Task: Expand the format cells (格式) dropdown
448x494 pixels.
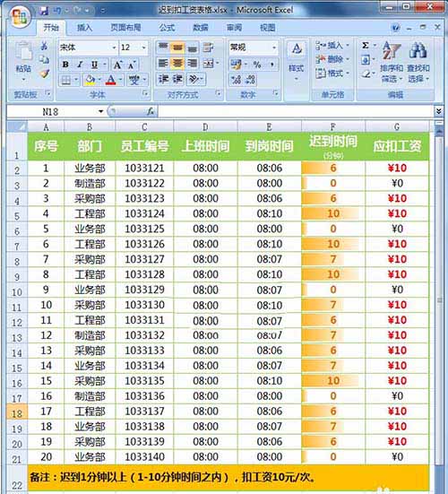Action: (x=348, y=74)
